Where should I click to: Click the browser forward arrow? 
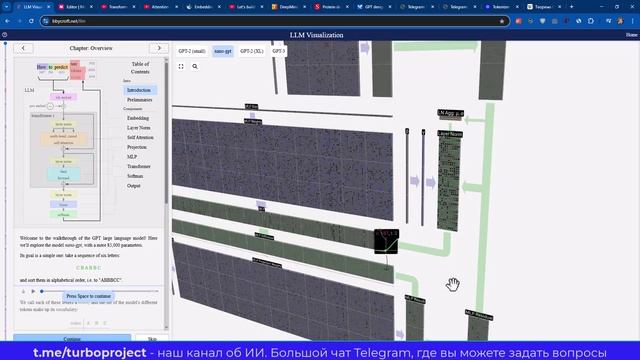[19, 21]
